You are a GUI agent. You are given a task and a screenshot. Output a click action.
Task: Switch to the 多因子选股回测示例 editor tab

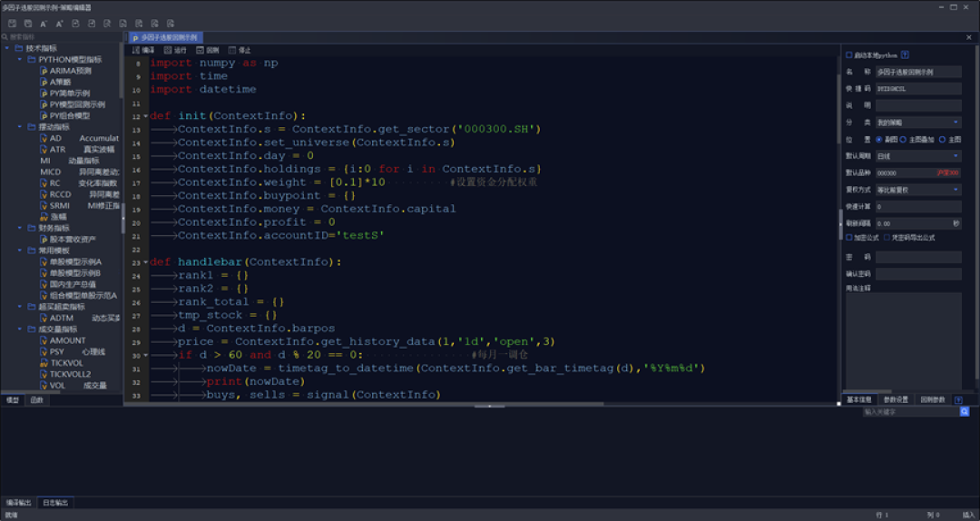pyautogui.click(x=166, y=37)
